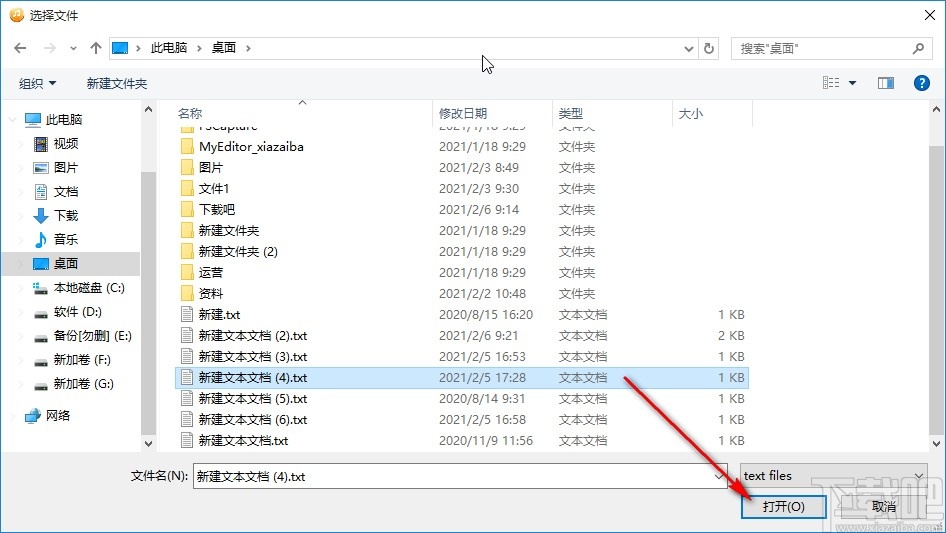The image size is (946, 533).
Task: Open 新加卷 (G:) drive
Action: (x=83, y=384)
